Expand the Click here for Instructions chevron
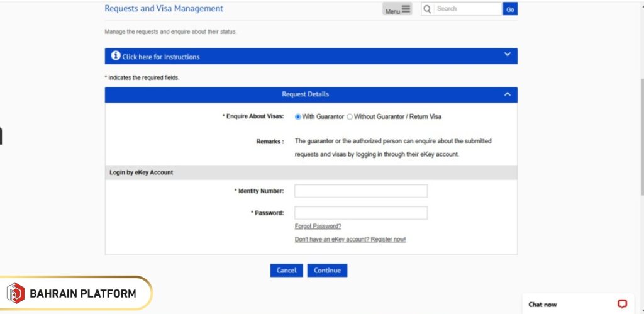This screenshot has width=644, height=314. click(508, 54)
